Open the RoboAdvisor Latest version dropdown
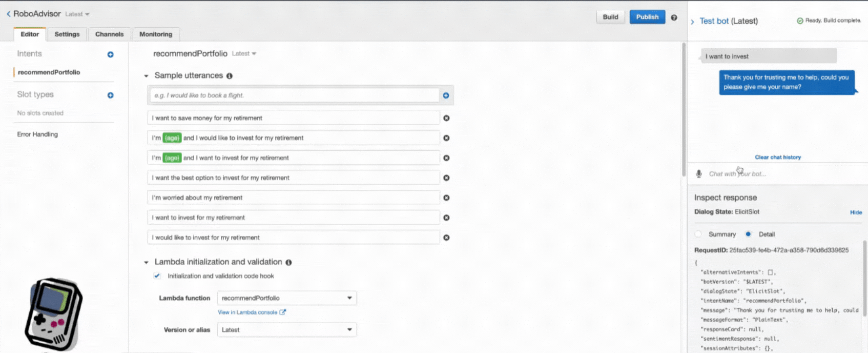The height and width of the screenshot is (353, 868). click(x=77, y=14)
